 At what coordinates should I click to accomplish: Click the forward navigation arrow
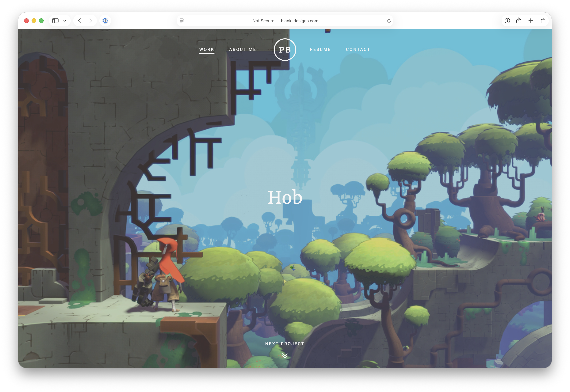(91, 21)
